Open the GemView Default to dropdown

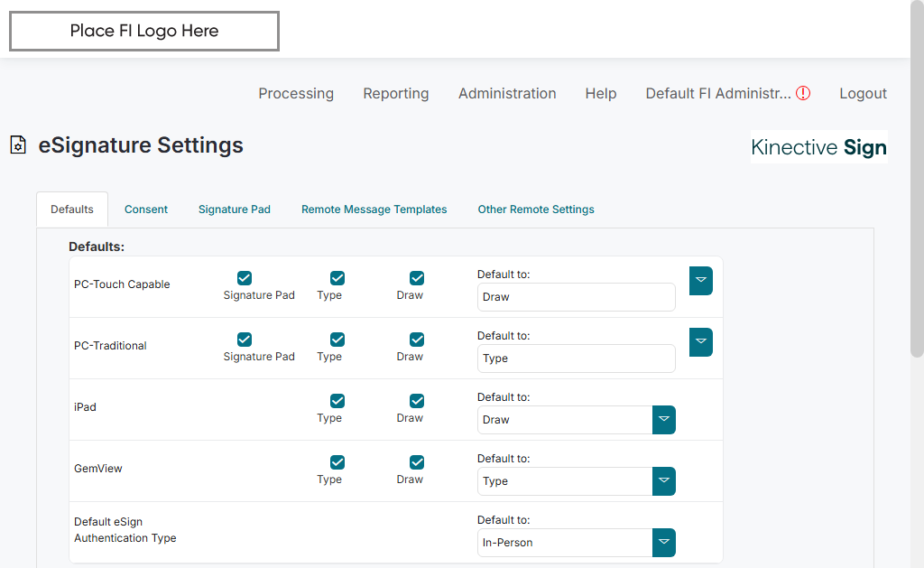tap(663, 481)
